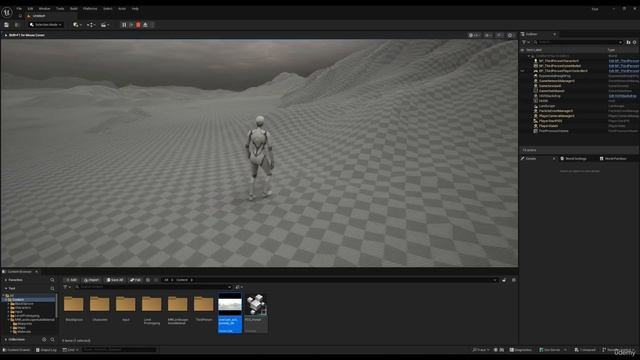Select ExponentialHeightFog in Outliner
Image resolution: width=640 pixels, height=360 pixels.
555,76
